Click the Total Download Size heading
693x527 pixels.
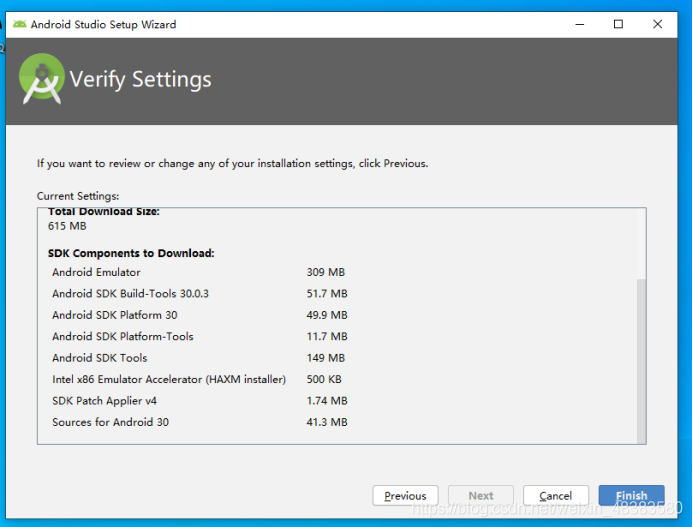104,212
